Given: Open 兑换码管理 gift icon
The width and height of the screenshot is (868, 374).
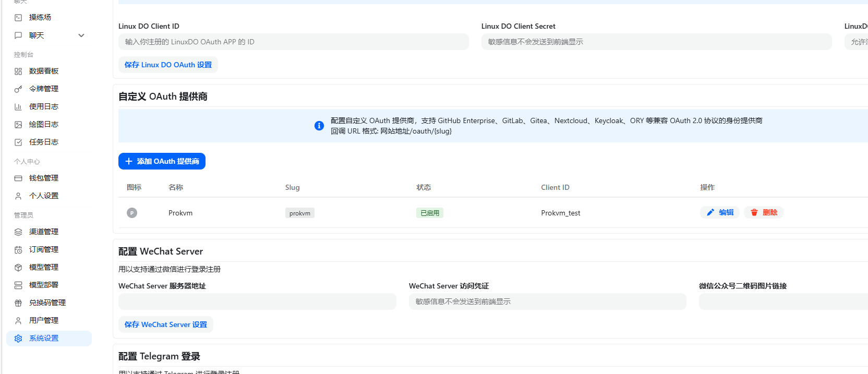Looking at the screenshot, I should click(x=18, y=303).
